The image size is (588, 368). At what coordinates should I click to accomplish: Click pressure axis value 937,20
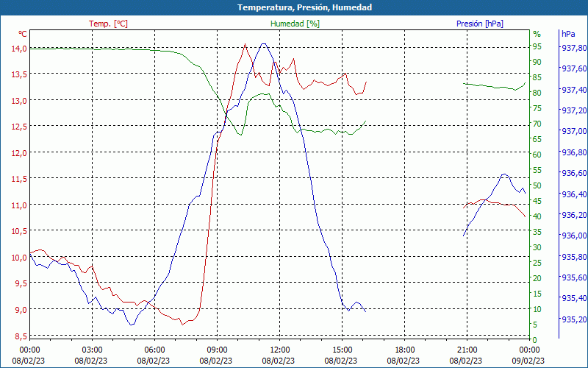coord(573,110)
